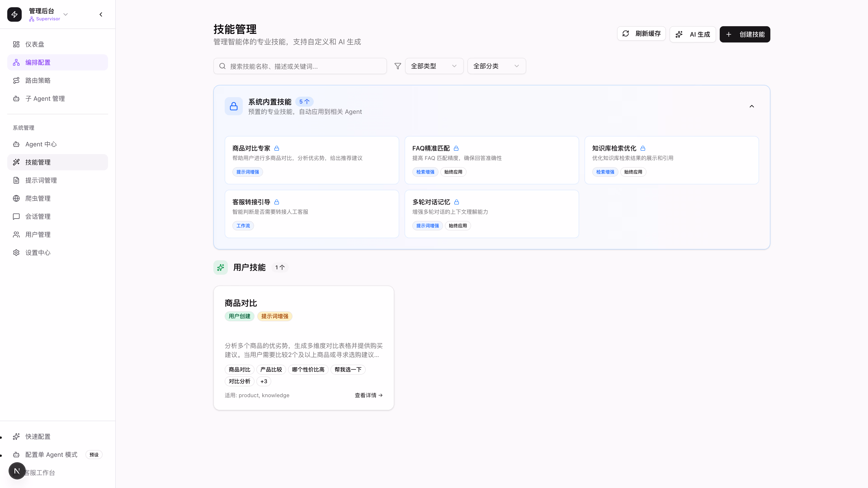
Task: Click 检索增强 tag on FAQ精准匹配
Action: coord(425,172)
